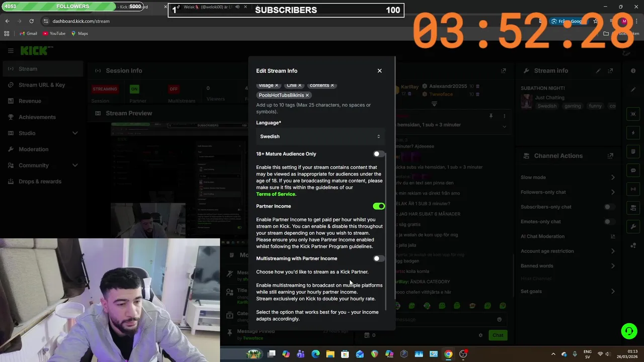
Task: Open Microsoft Edge from the taskbar
Action: (315, 354)
